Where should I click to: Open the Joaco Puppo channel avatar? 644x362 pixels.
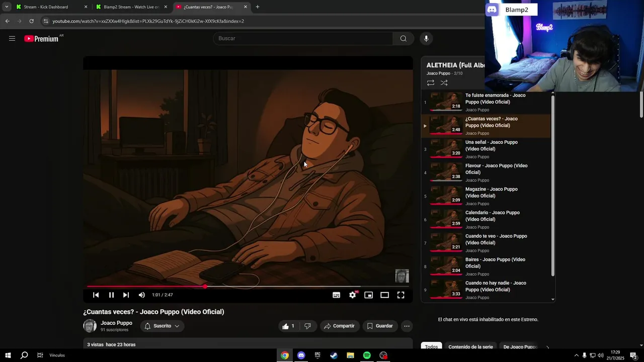90,326
